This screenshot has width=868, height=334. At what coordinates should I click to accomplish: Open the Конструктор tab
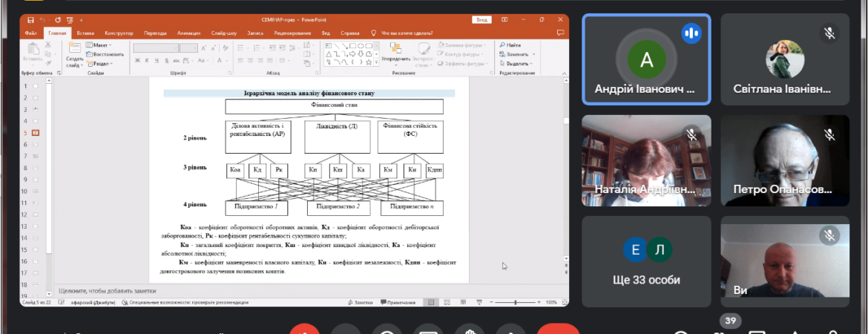pyautogui.click(x=119, y=33)
